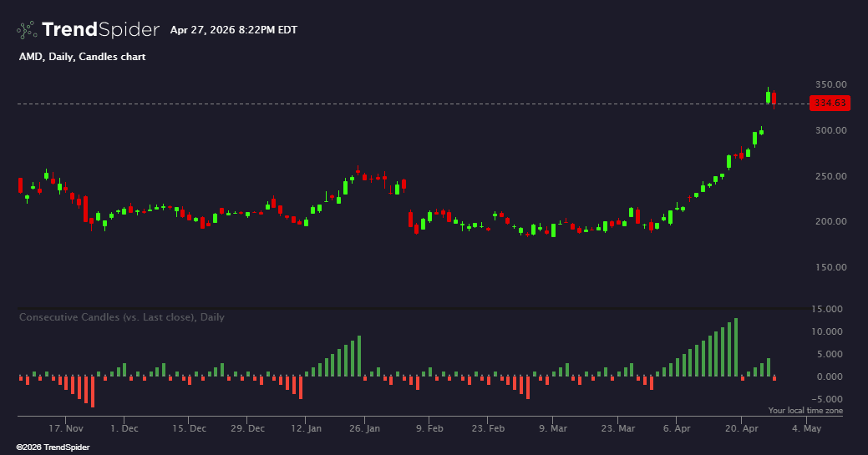Screen dimensions: 868x455
Task: Click the 5.000 indicator axis label
Action: (830, 354)
